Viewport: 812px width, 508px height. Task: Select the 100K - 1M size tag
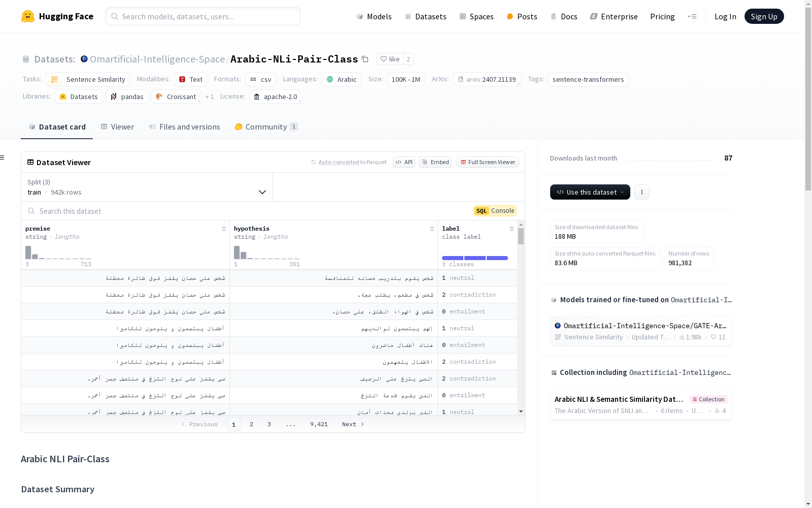[x=406, y=79]
